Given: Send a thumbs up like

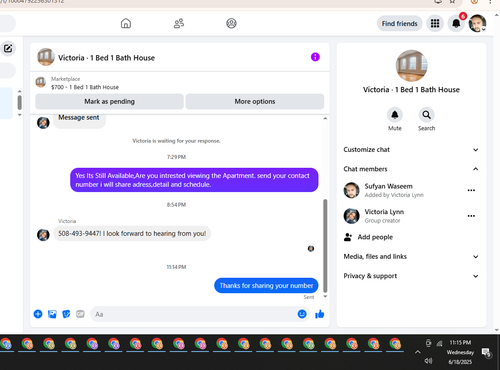Looking at the screenshot, I should point(319,314).
